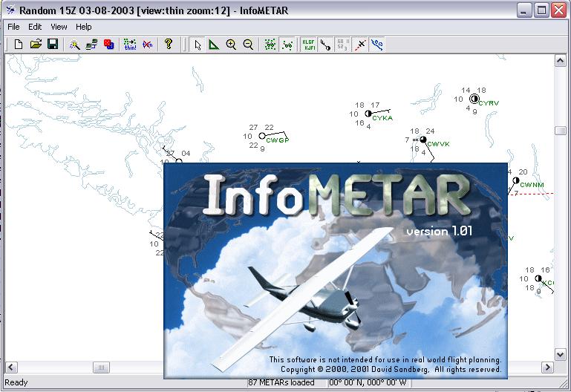Image resolution: width=571 pixels, height=392 pixels.
Task: Select the CYRV station on the map
Action: [474, 99]
